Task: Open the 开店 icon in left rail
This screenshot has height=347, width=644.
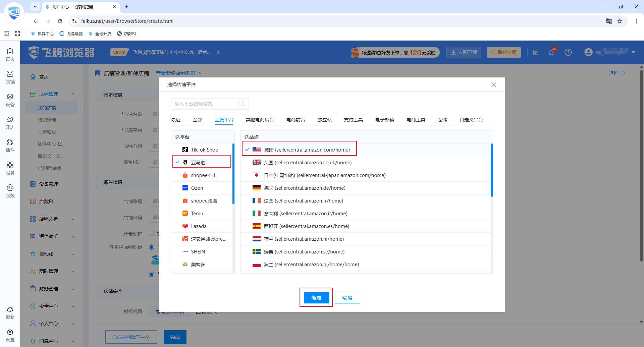Action: (x=10, y=123)
